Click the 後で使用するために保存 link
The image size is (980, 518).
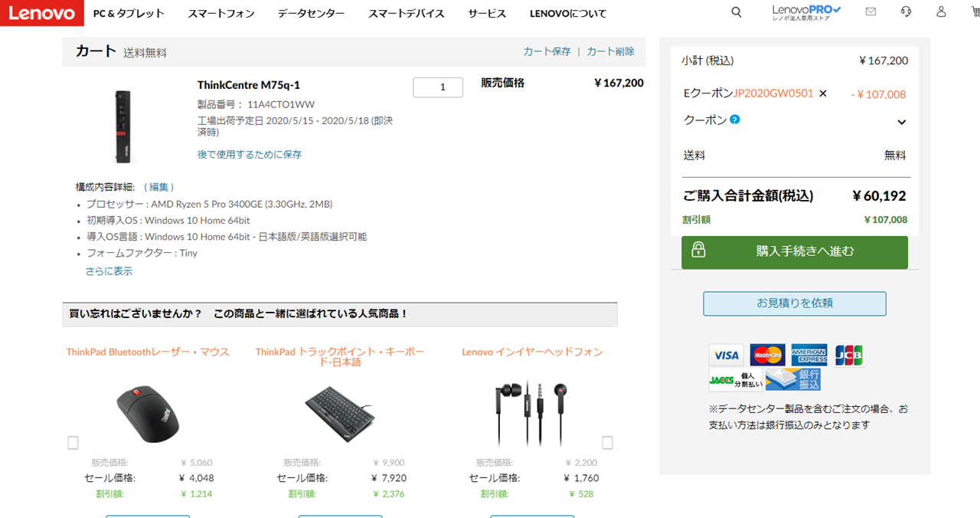point(250,155)
